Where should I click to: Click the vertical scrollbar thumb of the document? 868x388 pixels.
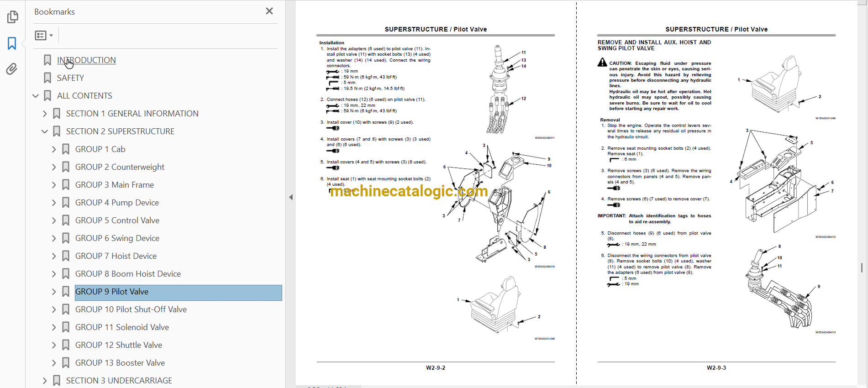pyautogui.click(x=862, y=267)
